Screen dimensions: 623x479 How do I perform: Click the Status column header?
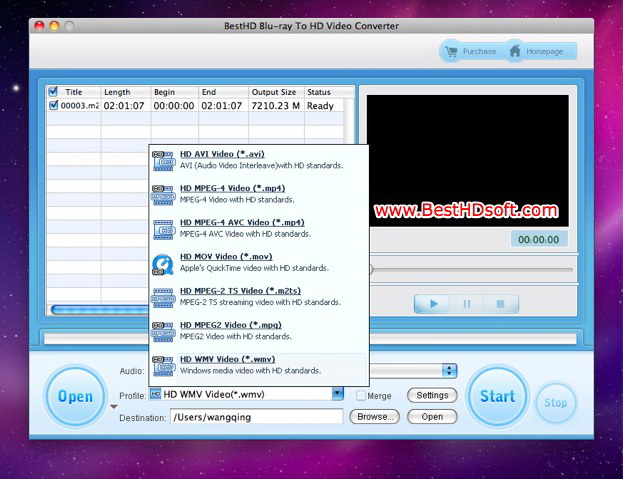329,92
